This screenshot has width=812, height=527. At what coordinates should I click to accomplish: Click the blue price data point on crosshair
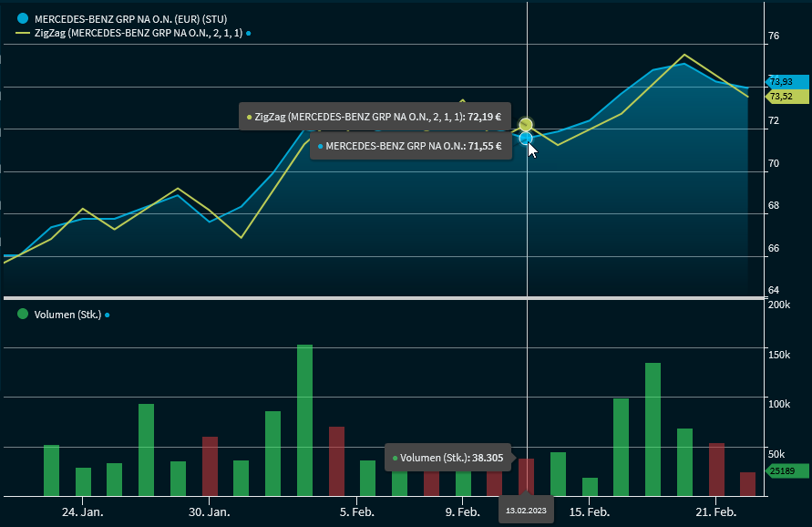click(526, 138)
